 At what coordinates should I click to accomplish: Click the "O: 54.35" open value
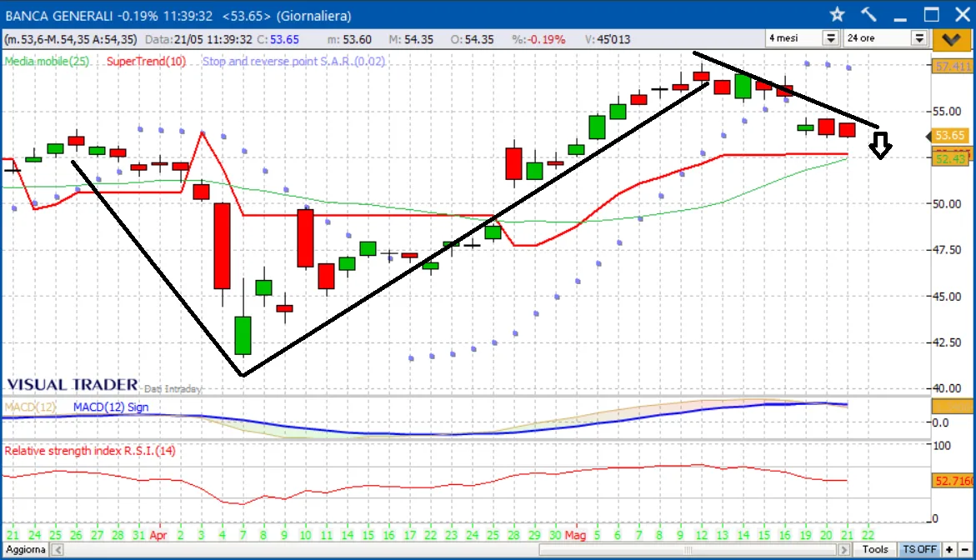[472, 39]
